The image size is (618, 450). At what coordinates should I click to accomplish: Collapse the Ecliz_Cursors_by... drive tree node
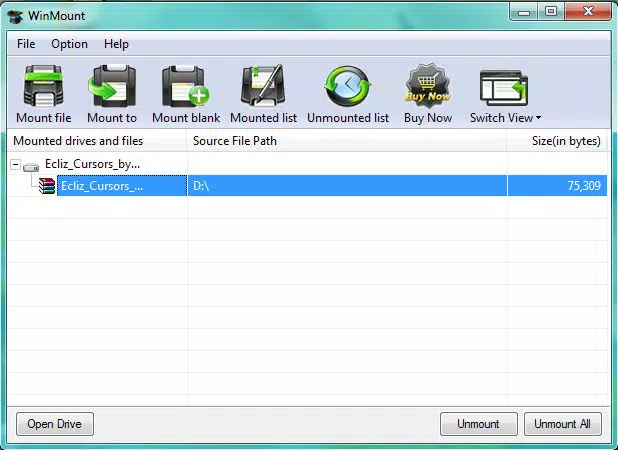[x=15, y=164]
